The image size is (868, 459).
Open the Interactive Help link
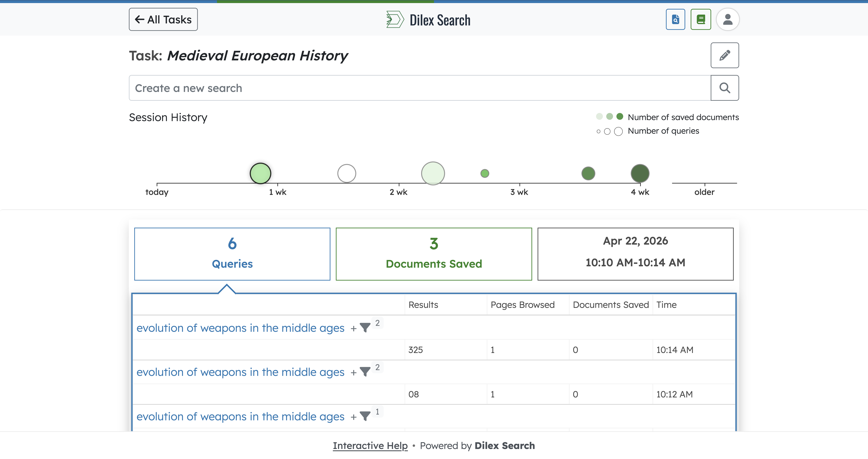click(x=370, y=445)
